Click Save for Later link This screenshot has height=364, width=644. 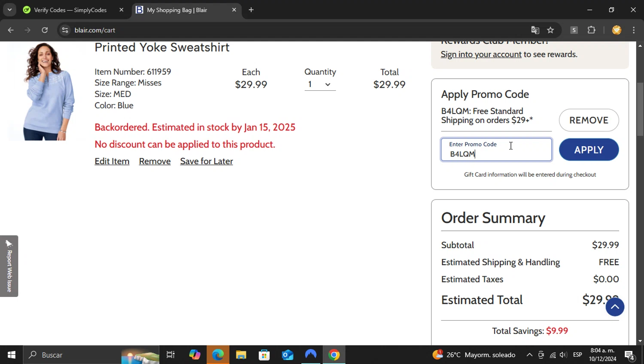point(207,161)
